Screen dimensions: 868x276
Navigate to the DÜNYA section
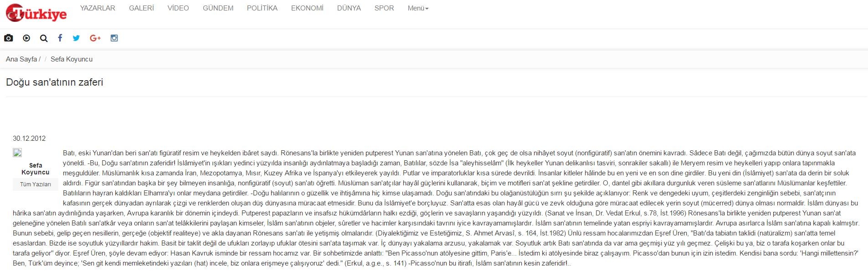pyautogui.click(x=349, y=8)
